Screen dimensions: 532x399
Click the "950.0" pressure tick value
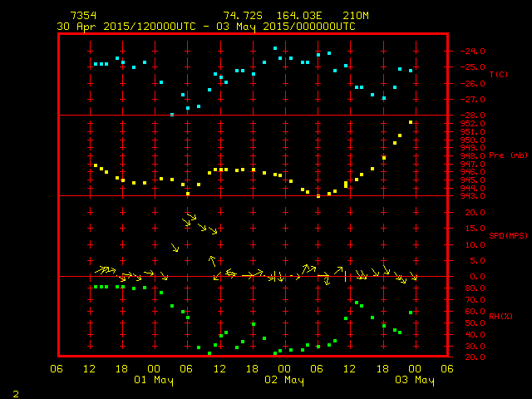point(472,140)
